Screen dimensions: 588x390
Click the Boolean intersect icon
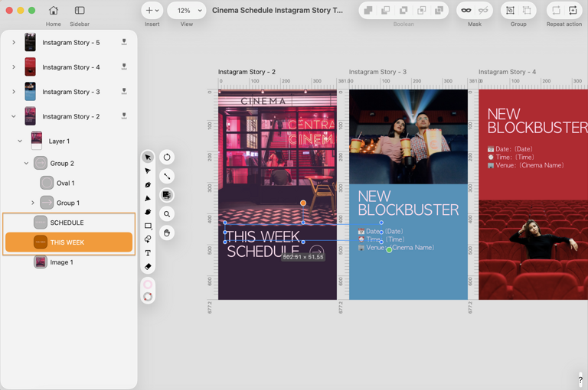403,11
